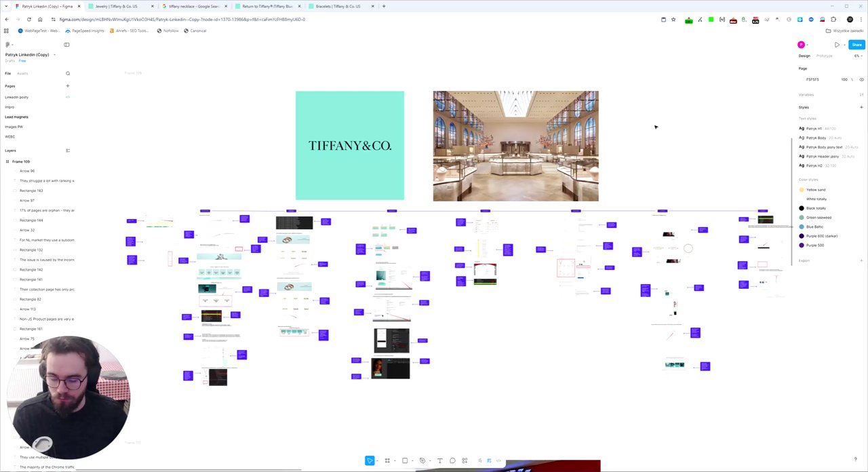Select the Rectangle shape tool
Image resolution: width=868 pixels, height=472 pixels.
[405, 460]
